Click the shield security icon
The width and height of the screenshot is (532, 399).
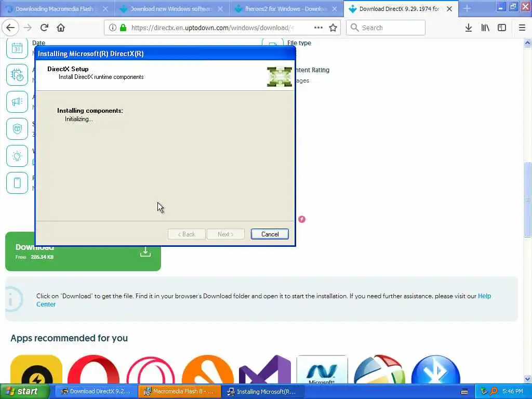(17, 129)
